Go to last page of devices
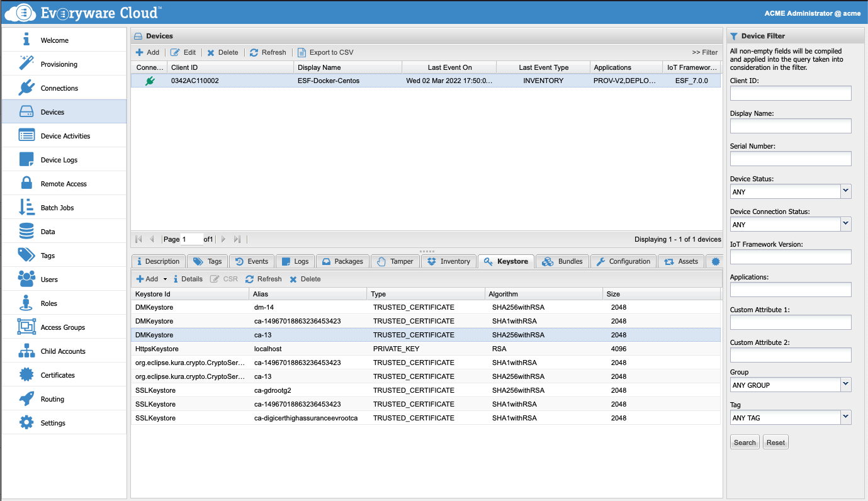Image resolution: width=868 pixels, height=501 pixels. 237,239
